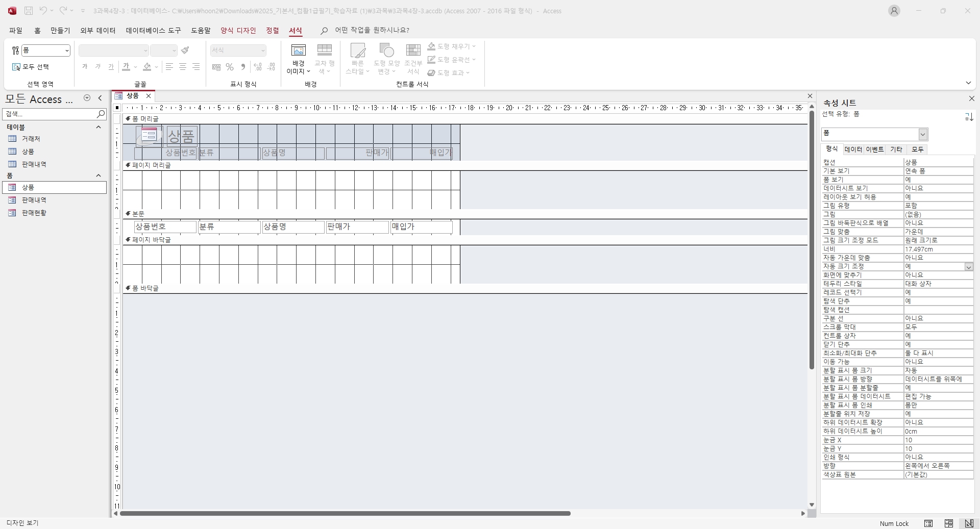The height and width of the screenshot is (529, 980).
Task: Switch to the 이벤트 property tab
Action: 874,149
